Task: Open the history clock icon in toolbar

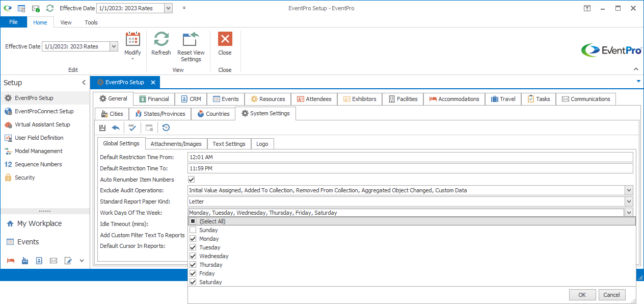Action: click(x=166, y=128)
